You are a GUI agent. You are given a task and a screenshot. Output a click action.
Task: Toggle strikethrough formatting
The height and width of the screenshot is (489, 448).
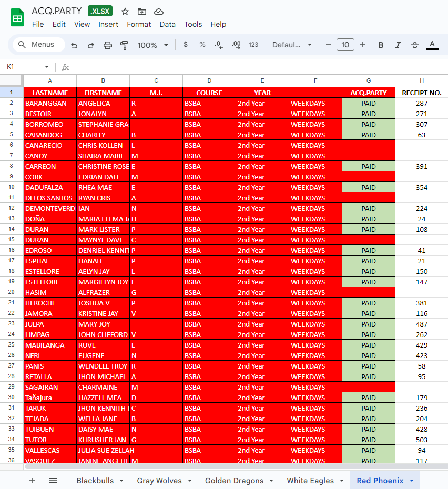pyautogui.click(x=415, y=45)
